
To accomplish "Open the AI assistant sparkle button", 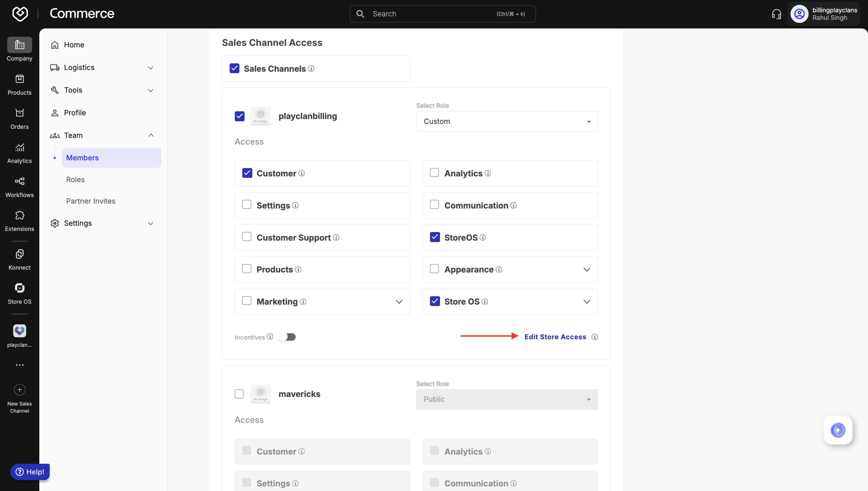I will 838,430.
